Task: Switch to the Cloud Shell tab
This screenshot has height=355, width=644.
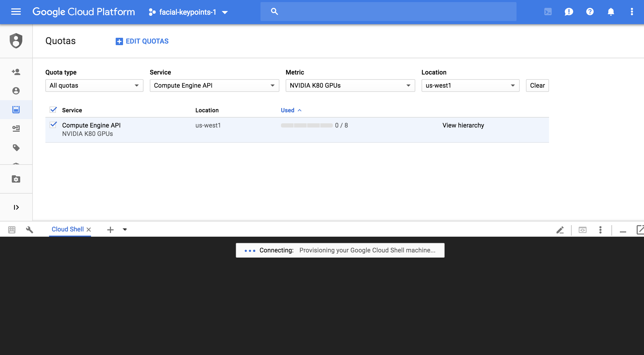Action: coord(68,229)
